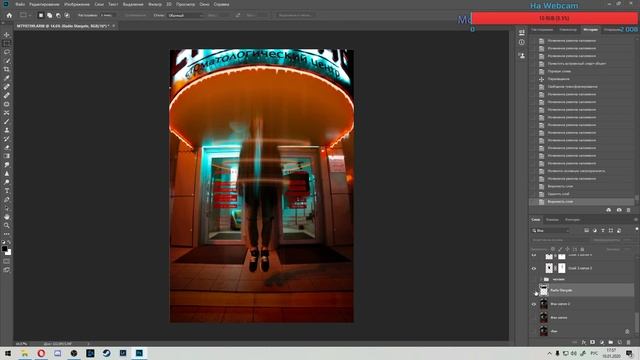Toggle adjustment layer filter icon
Screen dimensions: 640x360
(595, 231)
